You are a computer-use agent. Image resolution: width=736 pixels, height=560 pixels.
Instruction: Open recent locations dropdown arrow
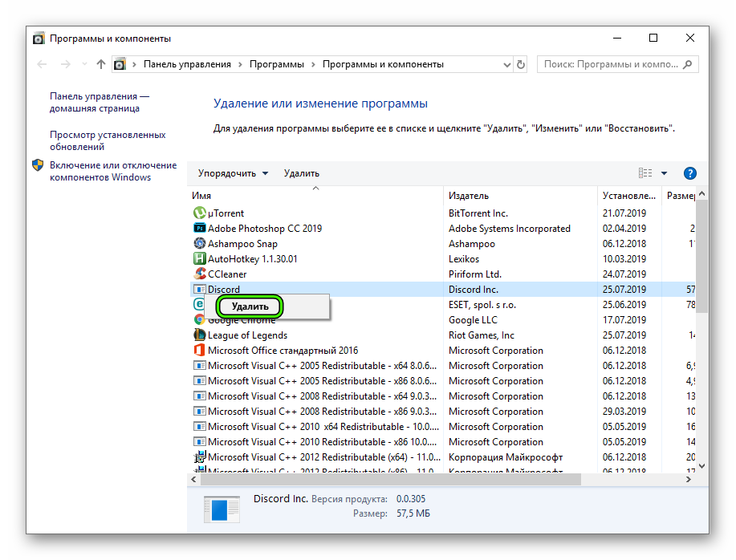pyautogui.click(x=84, y=64)
